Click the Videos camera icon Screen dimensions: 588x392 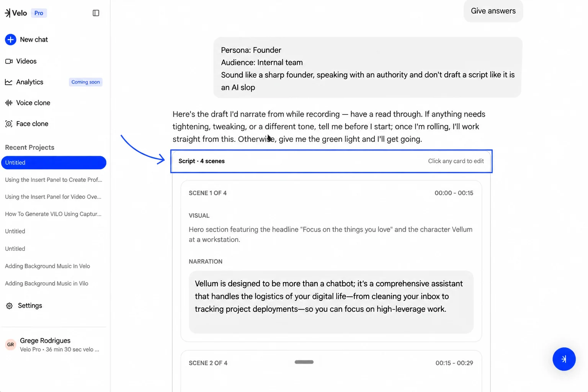[9, 61]
